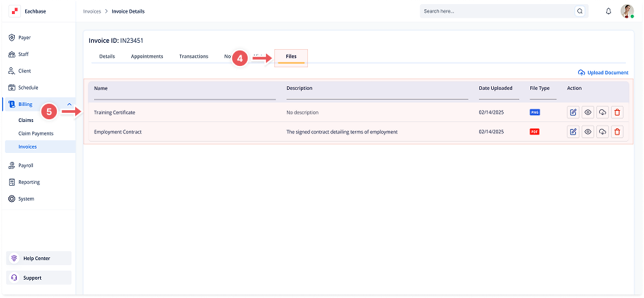Click the search magnifier icon
644x298 pixels.
click(579, 11)
